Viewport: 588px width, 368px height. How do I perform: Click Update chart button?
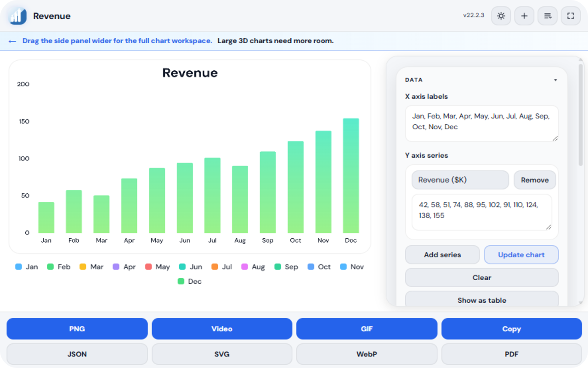[521, 254]
